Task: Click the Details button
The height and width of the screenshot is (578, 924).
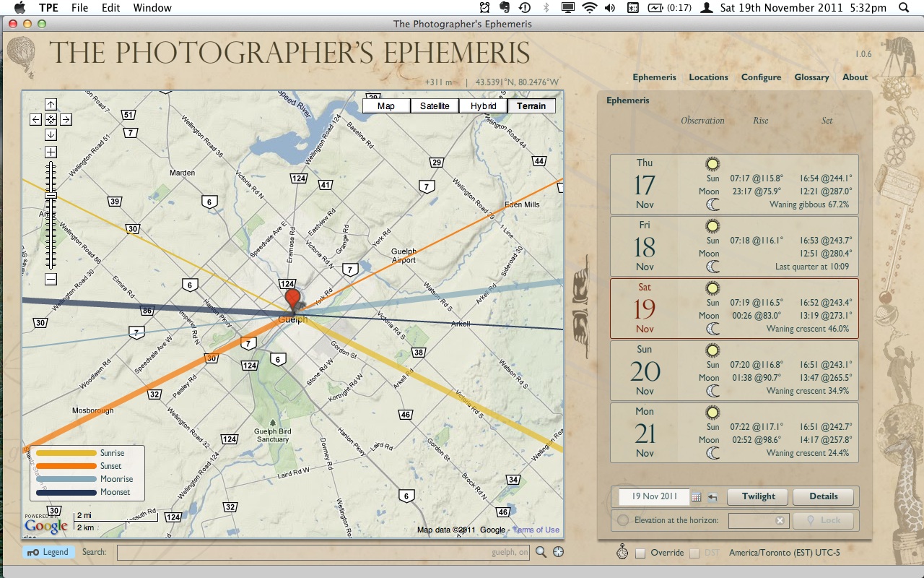Action: pos(823,497)
